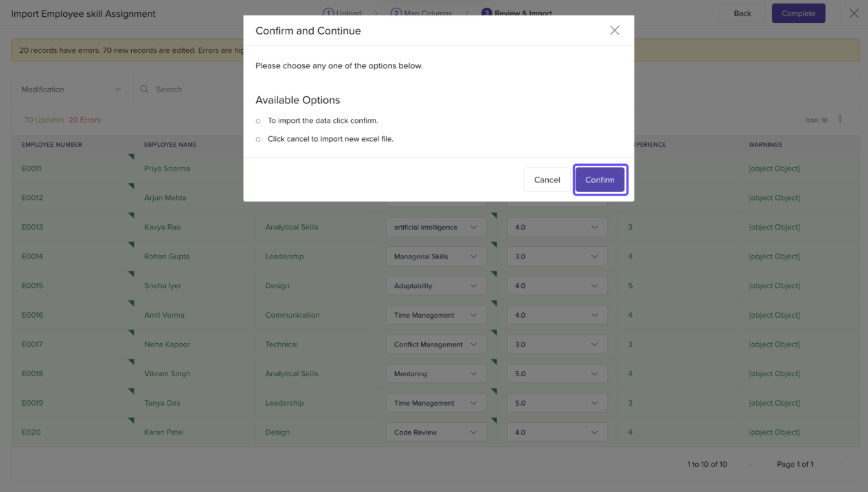Open the three-dot table options menu
The image size is (868, 492).
[840, 119]
